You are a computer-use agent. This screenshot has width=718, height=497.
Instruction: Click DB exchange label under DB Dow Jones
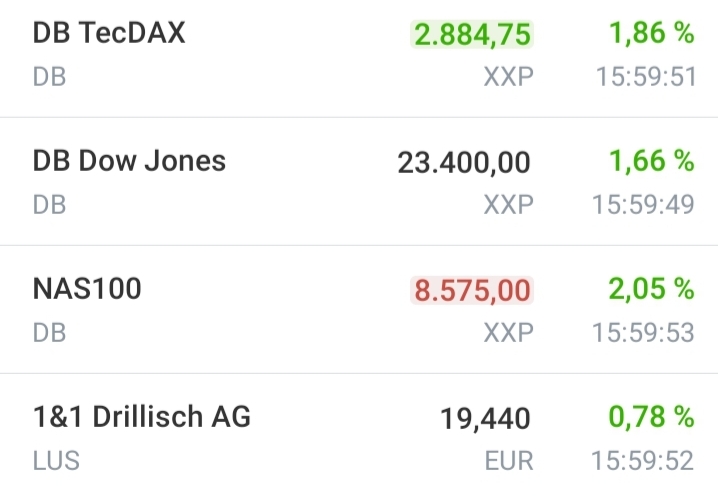(x=49, y=205)
